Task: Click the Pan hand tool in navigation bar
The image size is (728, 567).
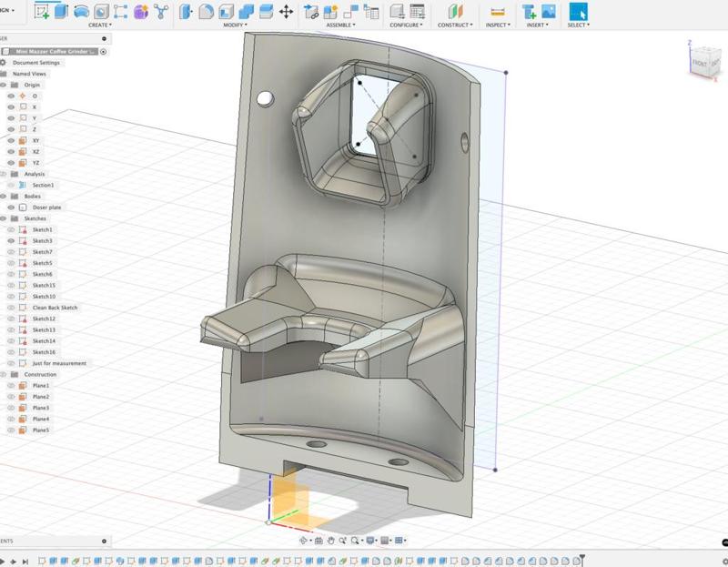Action: pos(331,541)
